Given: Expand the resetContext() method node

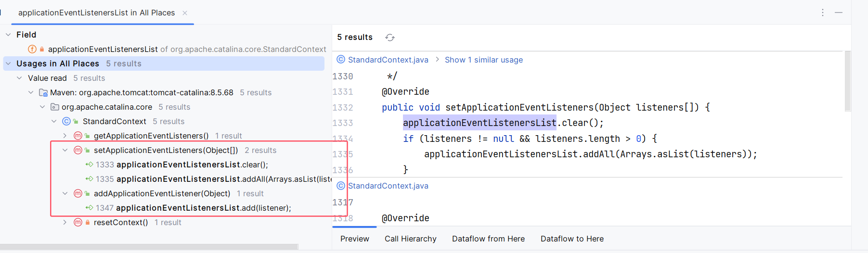Looking at the screenshot, I should [65, 222].
